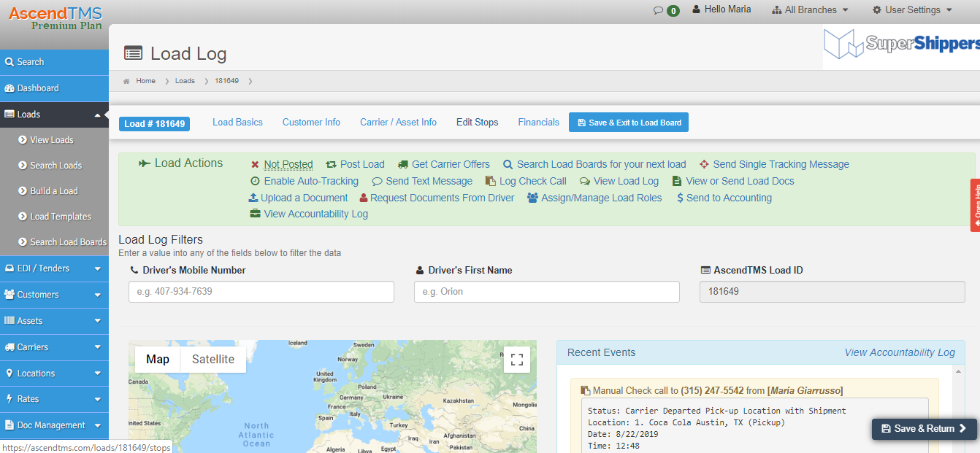The image size is (980, 453).
Task: Click the Load Log list icon
Action: [x=133, y=53]
